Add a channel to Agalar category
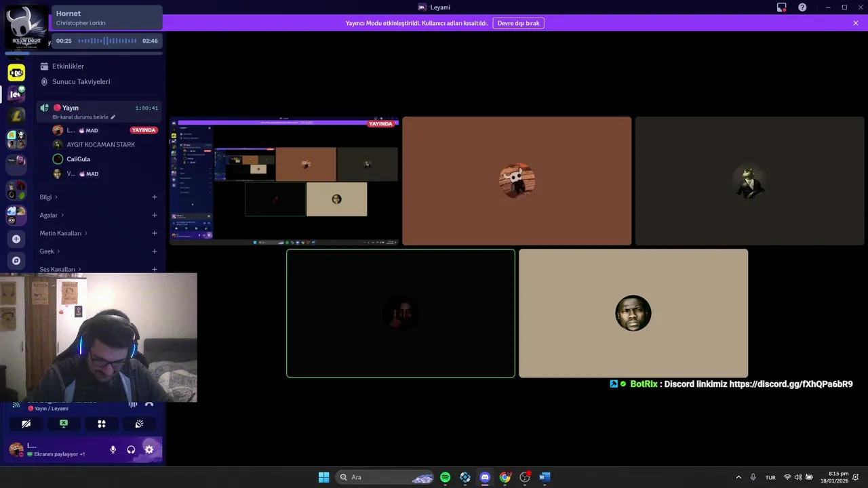The image size is (868, 488). (x=155, y=215)
